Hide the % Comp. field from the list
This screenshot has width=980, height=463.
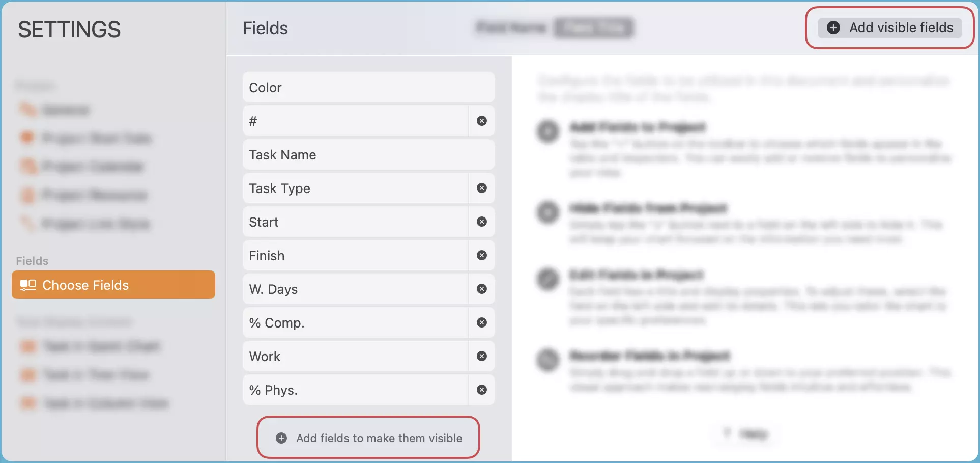tap(481, 322)
